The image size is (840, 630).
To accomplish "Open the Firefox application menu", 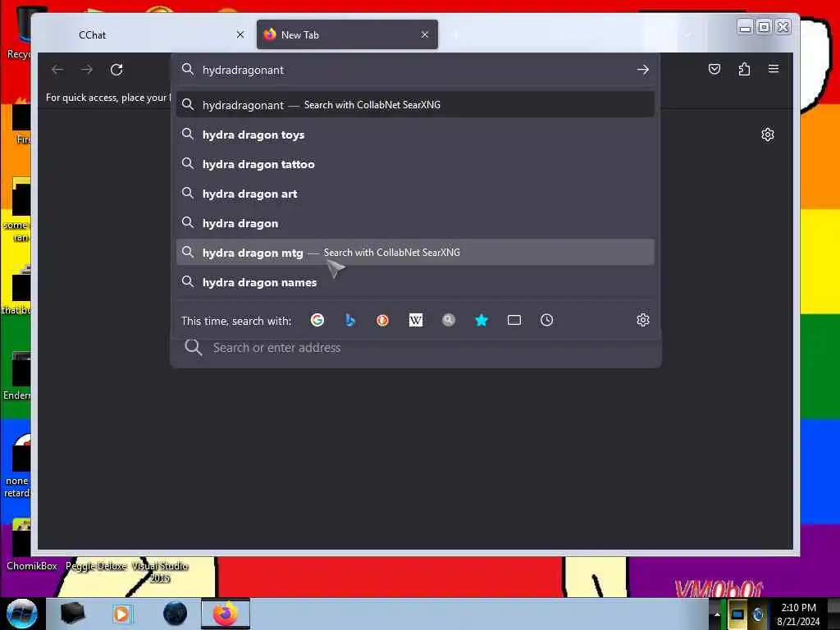I will (773, 69).
